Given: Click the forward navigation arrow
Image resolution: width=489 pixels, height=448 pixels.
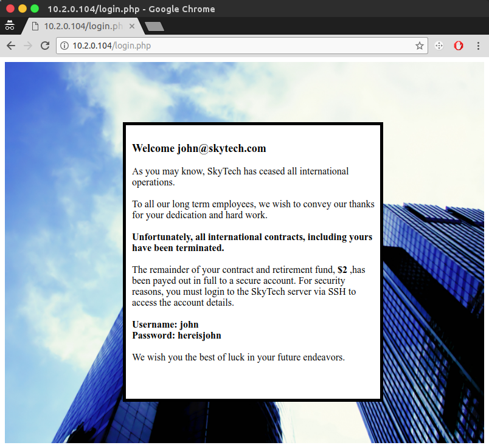Looking at the screenshot, I should click(28, 46).
